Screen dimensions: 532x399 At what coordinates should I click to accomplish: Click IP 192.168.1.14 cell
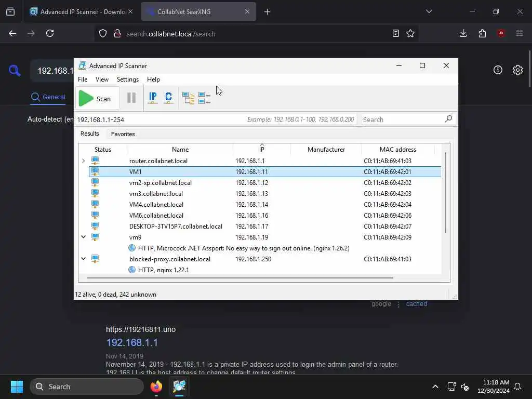pyautogui.click(x=251, y=204)
